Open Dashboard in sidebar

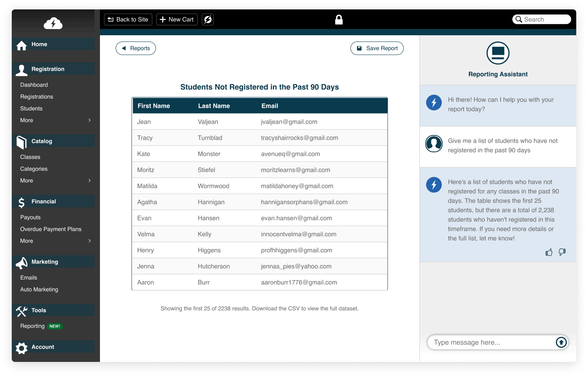34,85
